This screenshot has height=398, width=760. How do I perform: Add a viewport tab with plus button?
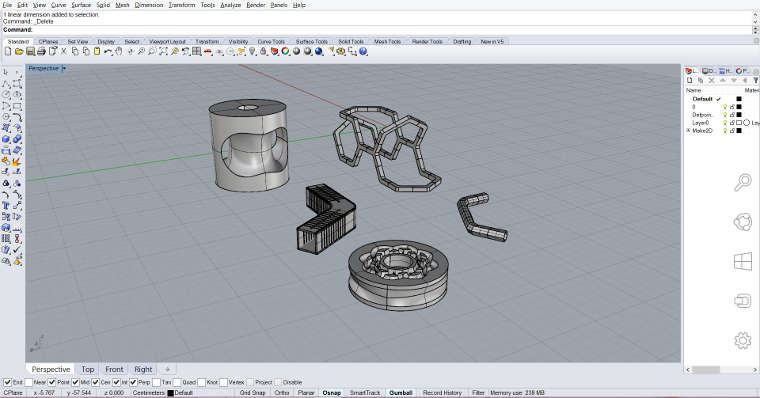(167, 369)
